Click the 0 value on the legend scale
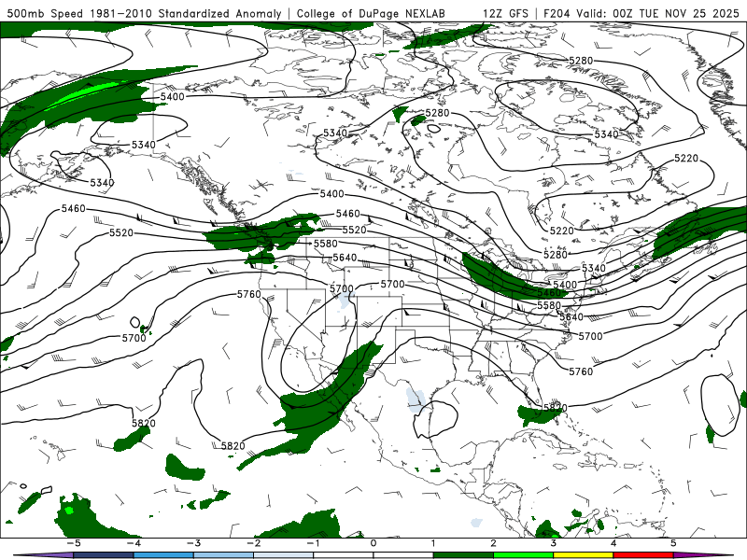The height and width of the screenshot is (560, 747). coord(373,543)
